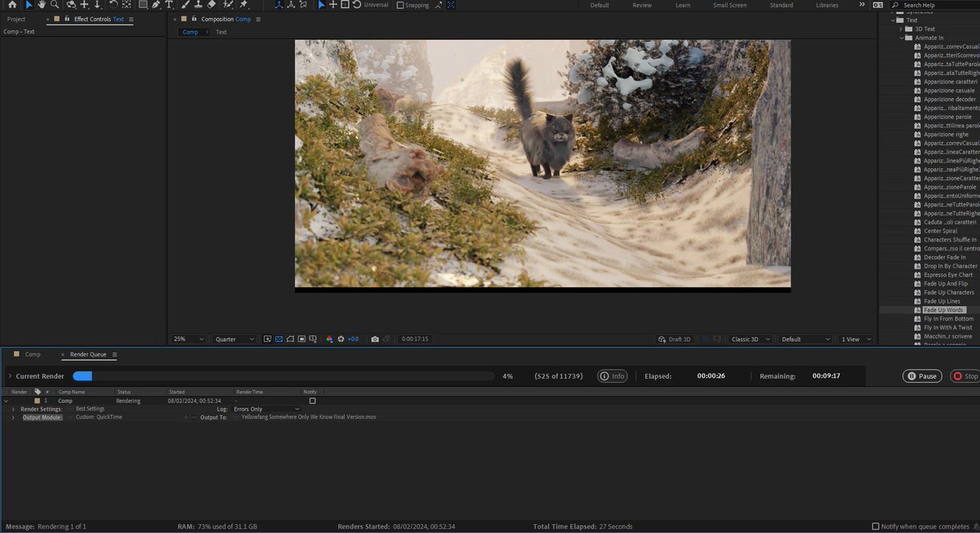Screen dimensions: 980x533
Task: Open the Quarter resolution dropdown
Action: point(234,339)
